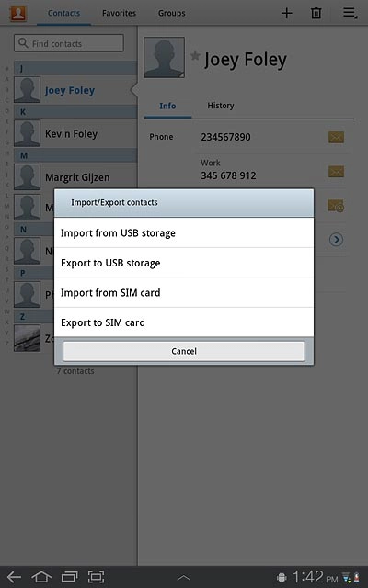Open the Info tab
368x588 pixels.
tap(167, 107)
